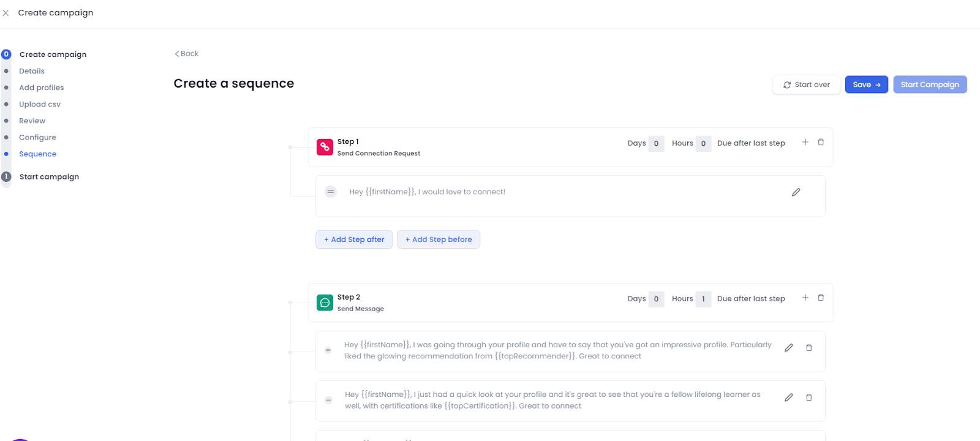This screenshot has width=980, height=441.
Task: Select Start campaign stage in sidebar
Action: [49, 176]
